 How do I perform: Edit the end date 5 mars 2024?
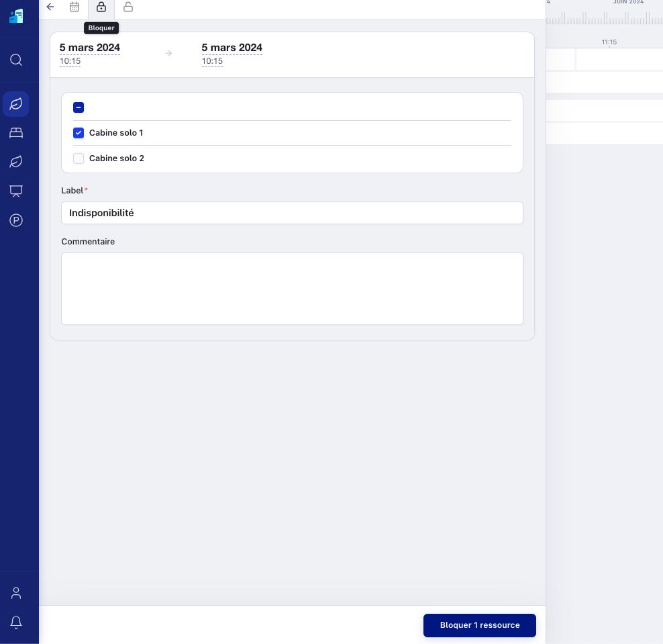[x=232, y=48]
